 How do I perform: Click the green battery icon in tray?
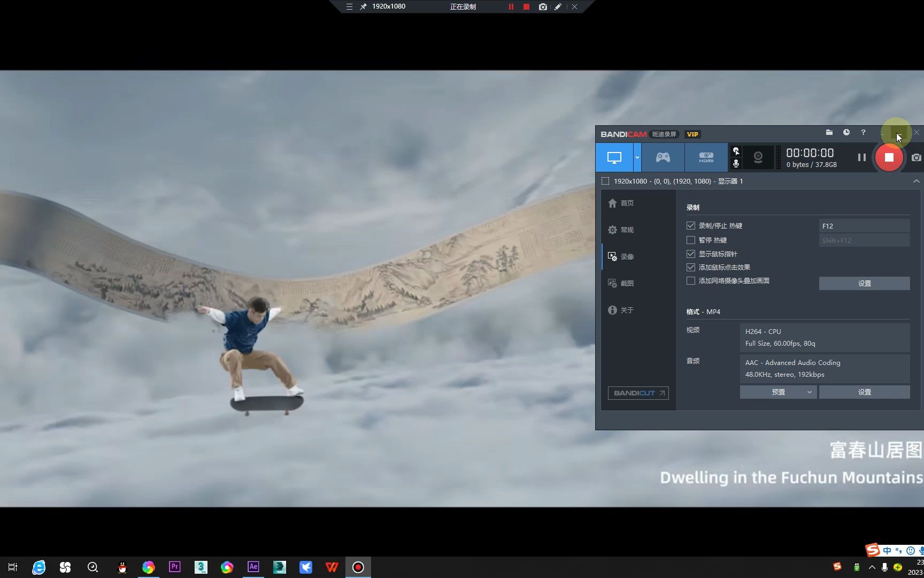click(x=857, y=567)
